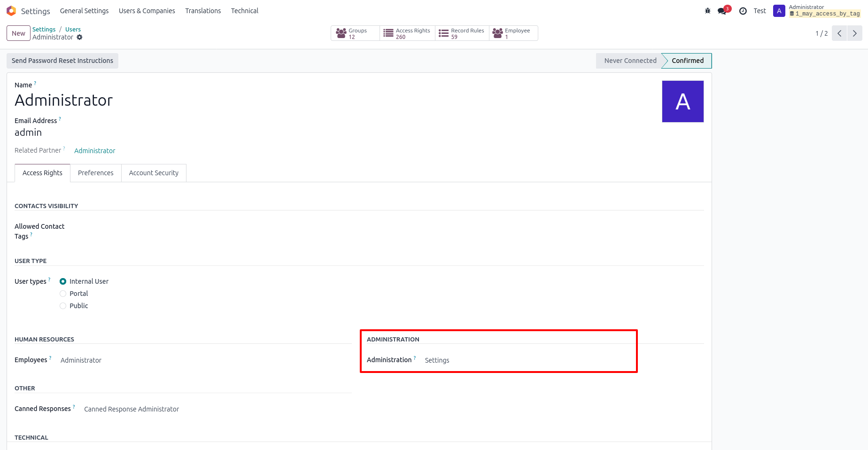Open the Administrator related partner link
868x450 pixels.
click(x=94, y=151)
